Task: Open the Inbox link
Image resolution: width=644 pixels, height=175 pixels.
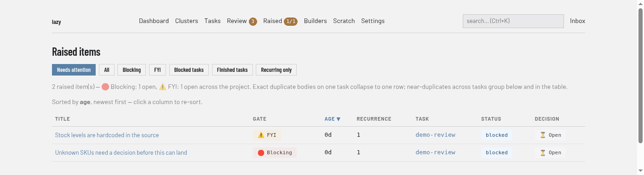Action: [577, 21]
